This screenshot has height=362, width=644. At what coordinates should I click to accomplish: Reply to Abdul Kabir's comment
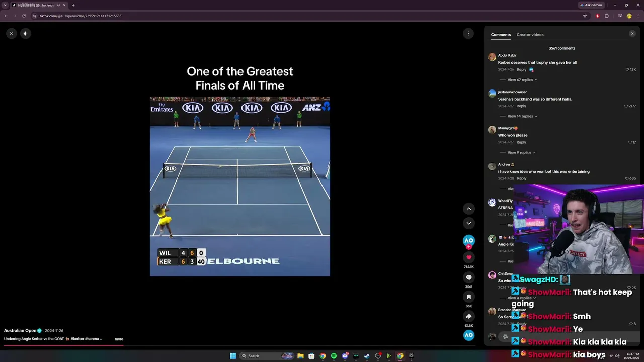pyautogui.click(x=521, y=69)
